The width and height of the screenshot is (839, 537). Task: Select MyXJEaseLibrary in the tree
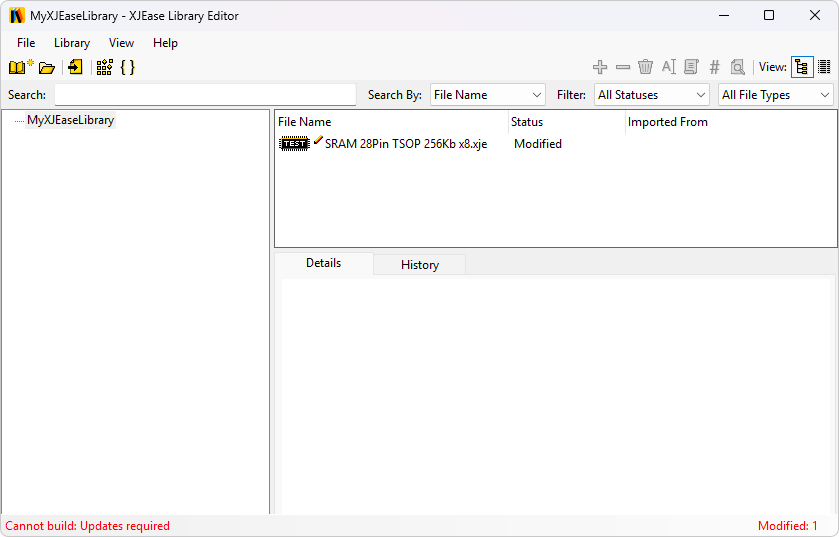click(70, 120)
